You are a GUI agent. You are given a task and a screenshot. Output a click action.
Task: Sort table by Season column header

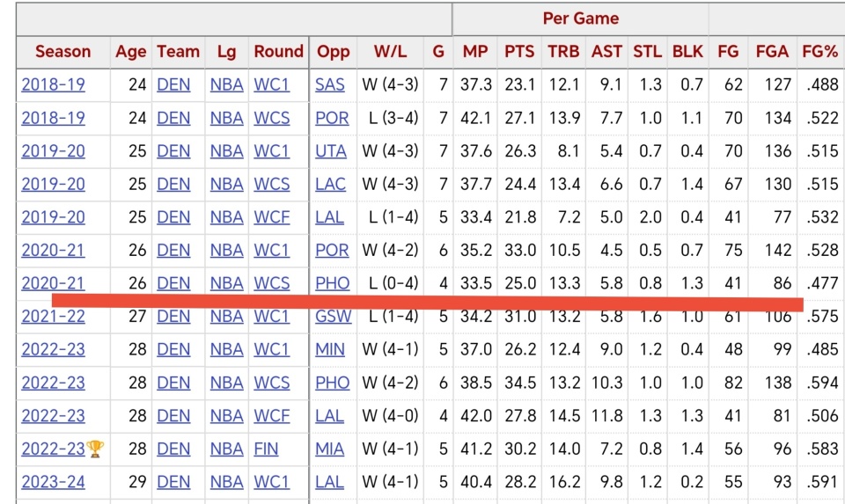point(62,52)
